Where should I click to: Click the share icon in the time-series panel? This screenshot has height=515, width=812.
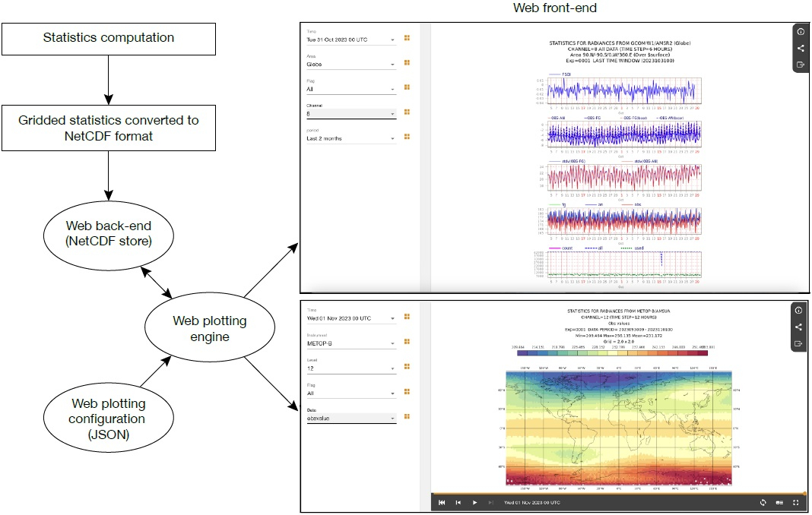[x=799, y=48]
